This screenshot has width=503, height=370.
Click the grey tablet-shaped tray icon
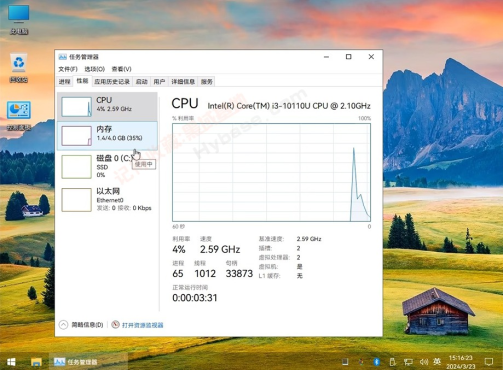tap(345, 362)
